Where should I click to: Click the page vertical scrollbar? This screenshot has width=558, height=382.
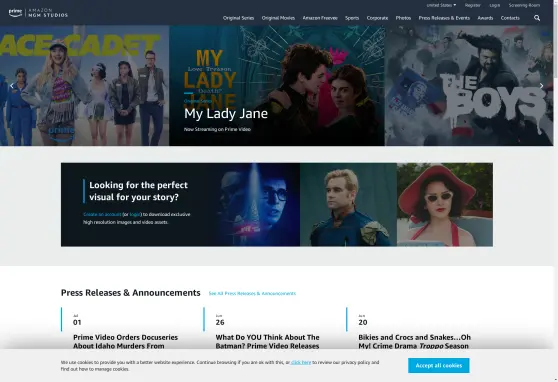coord(556,191)
